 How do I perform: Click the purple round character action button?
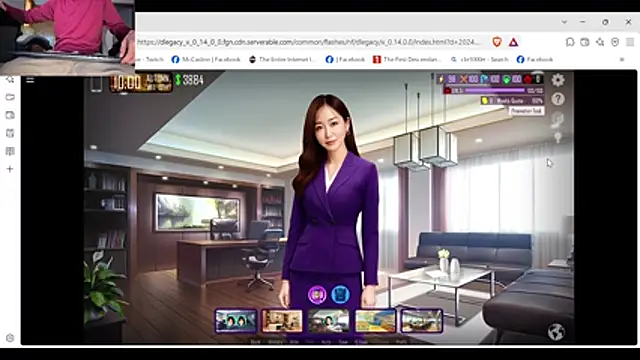click(317, 294)
